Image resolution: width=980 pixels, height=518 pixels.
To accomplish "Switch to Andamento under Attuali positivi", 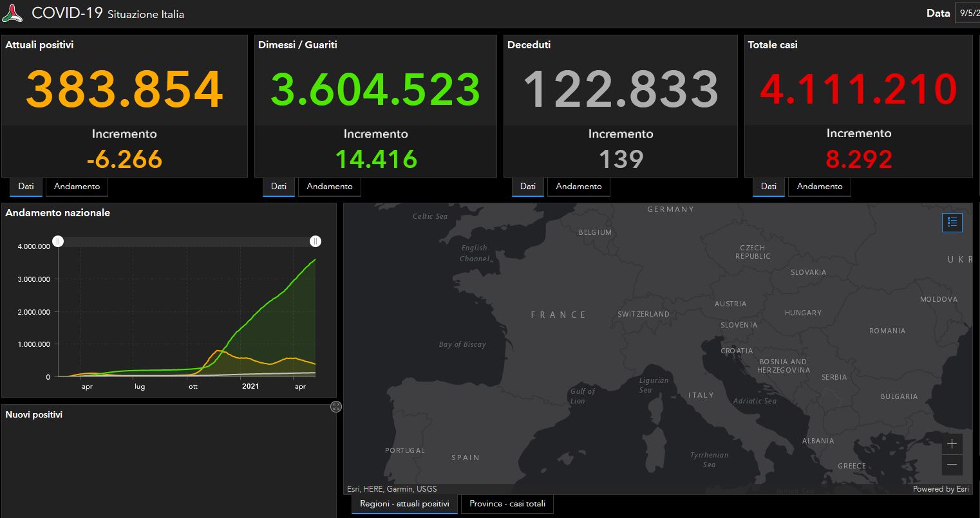I will [77, 187].
